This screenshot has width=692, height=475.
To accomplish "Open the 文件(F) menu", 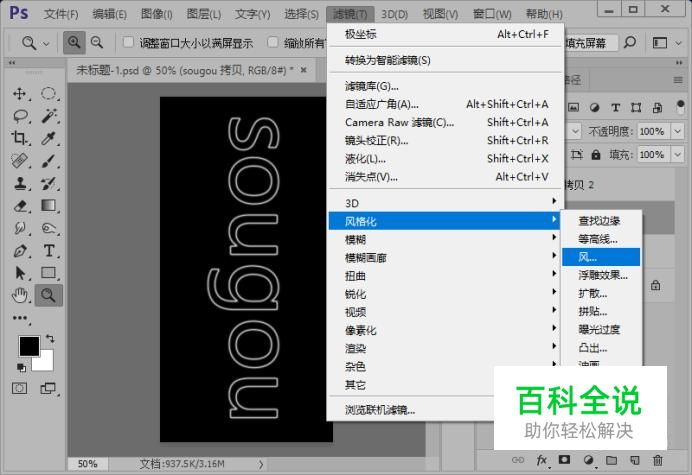I will click(61, 14).
